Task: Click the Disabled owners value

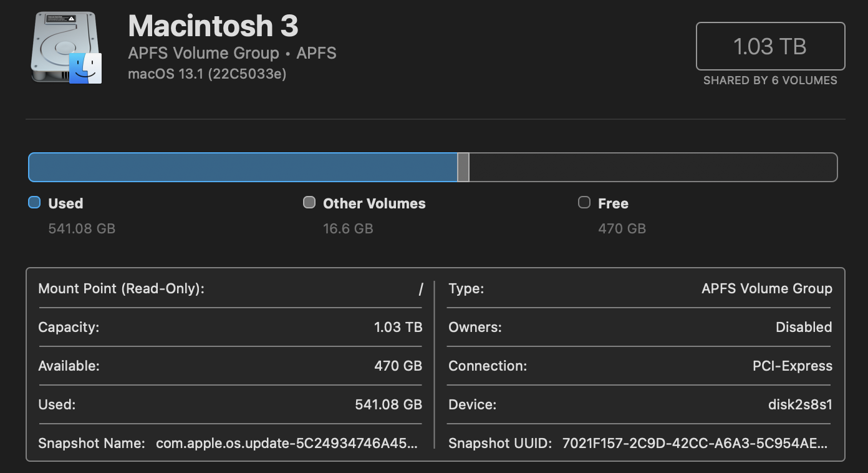Action: click(x=804, y=327)
